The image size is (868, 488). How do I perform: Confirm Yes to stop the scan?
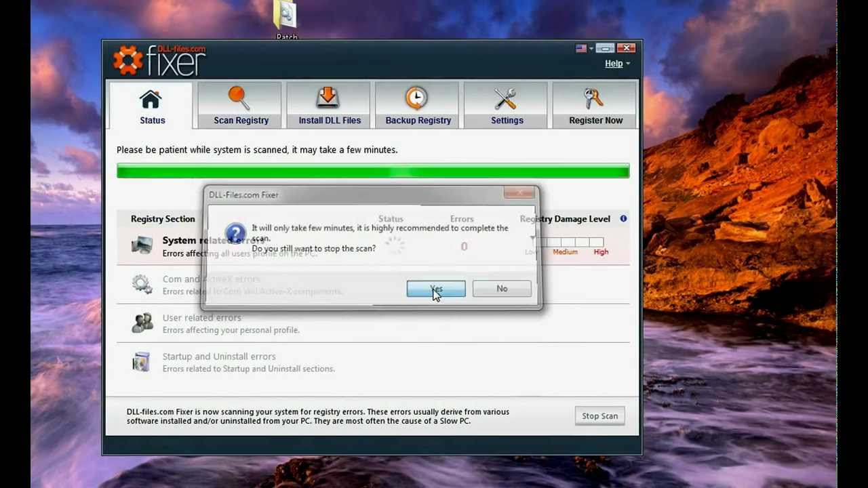pyautogui.click(x=436, y=289)
